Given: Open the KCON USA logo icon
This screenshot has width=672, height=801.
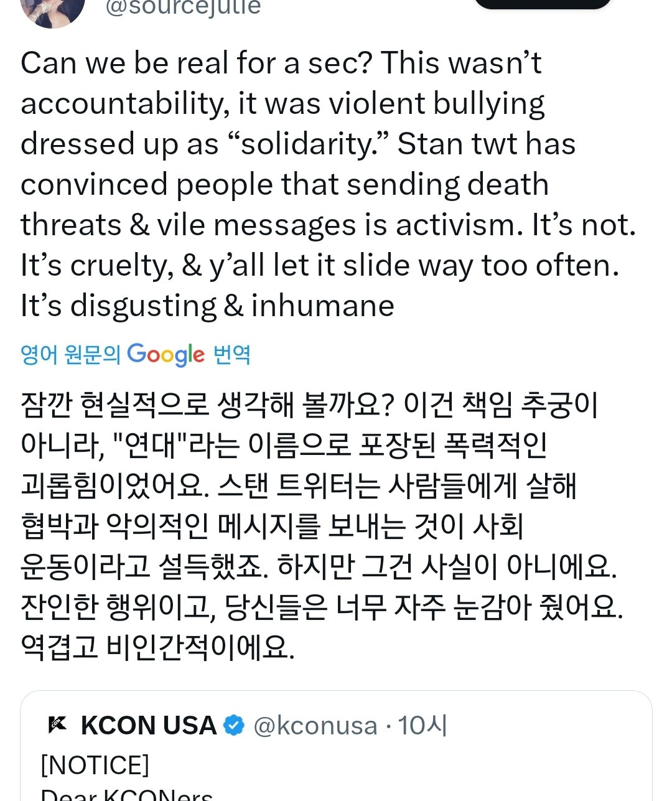Looking at the screenshot, I should (57, 725).
